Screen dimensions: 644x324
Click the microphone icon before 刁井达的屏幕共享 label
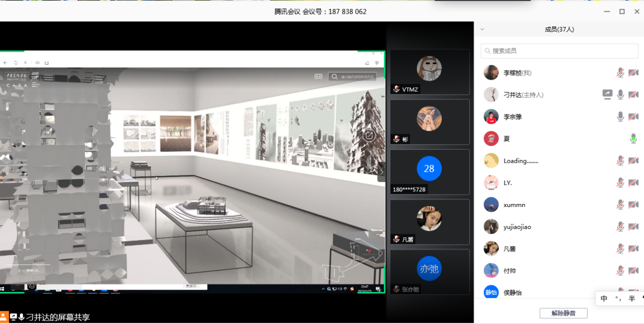pos(22,317)
